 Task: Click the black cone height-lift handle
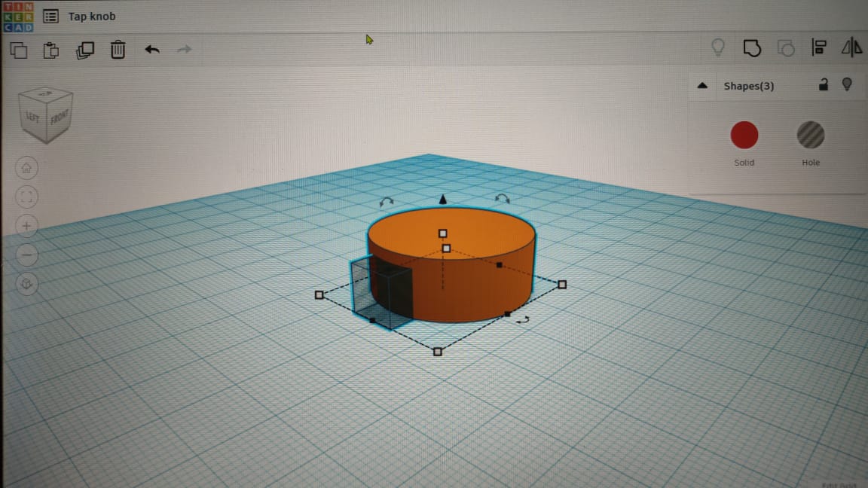[x=443, y=199]
